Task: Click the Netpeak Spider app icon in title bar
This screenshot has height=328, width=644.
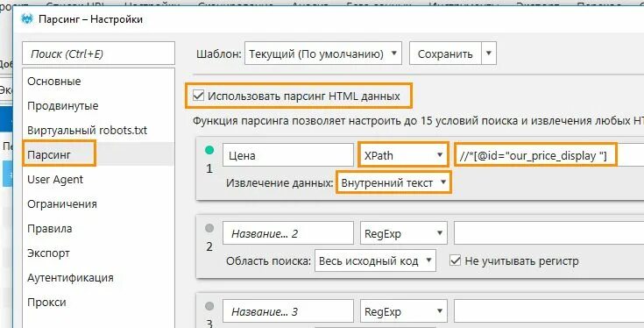Action: click(27, 19)
